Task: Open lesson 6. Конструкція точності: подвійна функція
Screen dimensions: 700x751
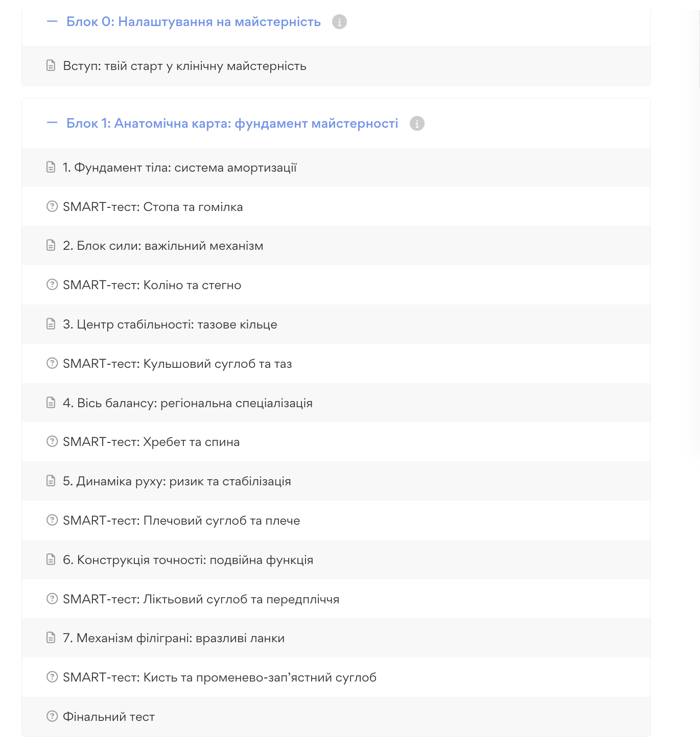Action: pos(188,560)
